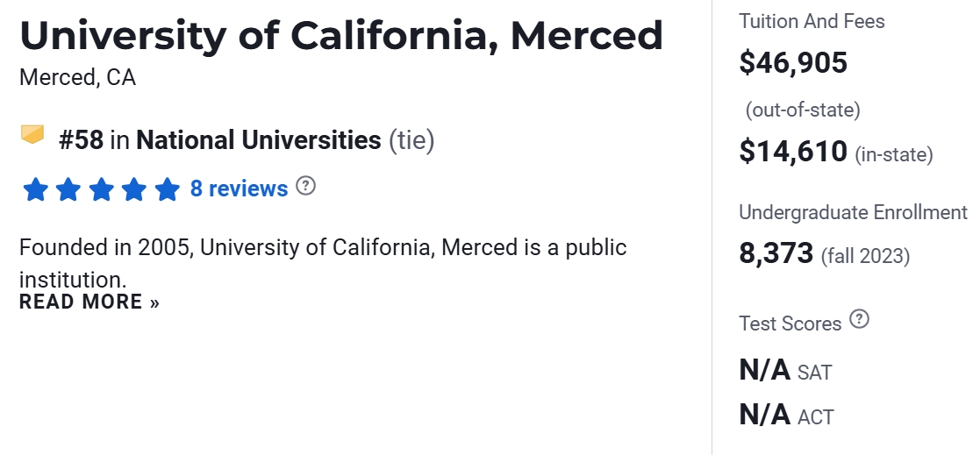Click the Tuition And Fees label
Image resolution: width=980 pixels, height=455 pixels.
coord(812,21)
